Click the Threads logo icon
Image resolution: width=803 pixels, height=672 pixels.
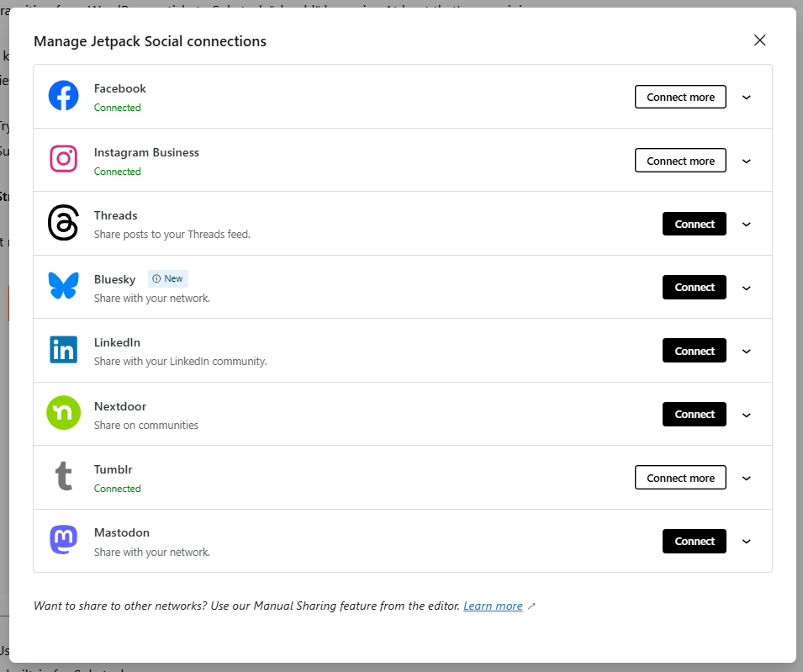tap(63, 223)
